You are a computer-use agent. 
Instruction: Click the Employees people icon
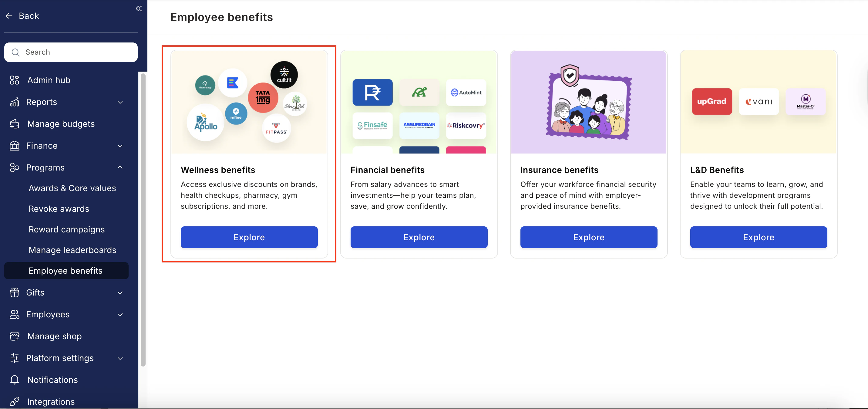pyautogui.click(x=15, y=315)
